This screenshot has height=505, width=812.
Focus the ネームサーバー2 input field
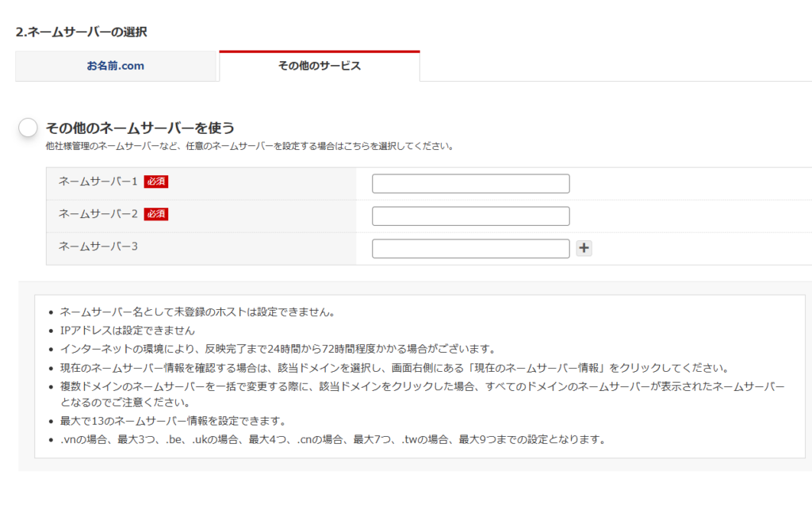pyautogui.click(x=470, y=216)
